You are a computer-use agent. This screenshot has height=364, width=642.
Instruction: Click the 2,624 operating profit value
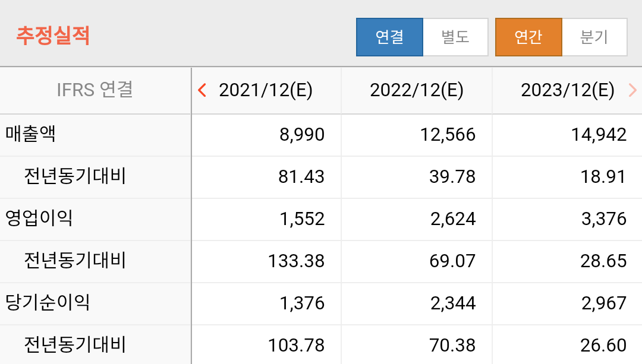[453, 219]
